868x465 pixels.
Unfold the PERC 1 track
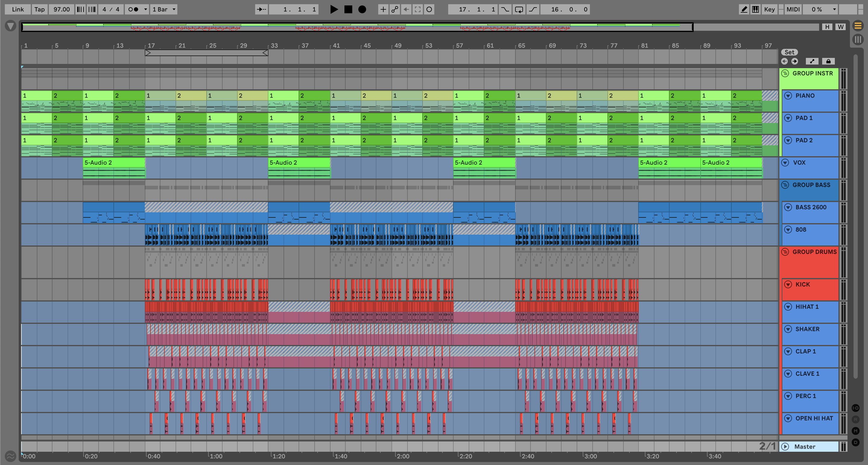788,396
